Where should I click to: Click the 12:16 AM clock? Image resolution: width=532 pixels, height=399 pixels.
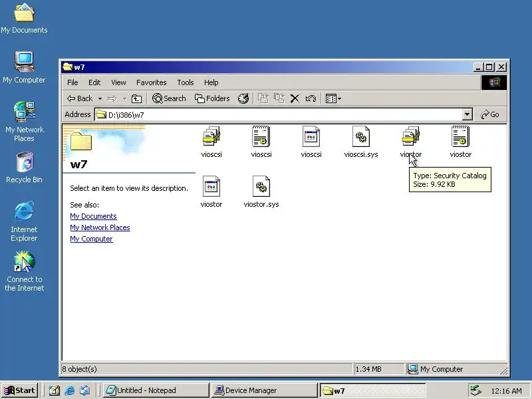click(506, 391)
